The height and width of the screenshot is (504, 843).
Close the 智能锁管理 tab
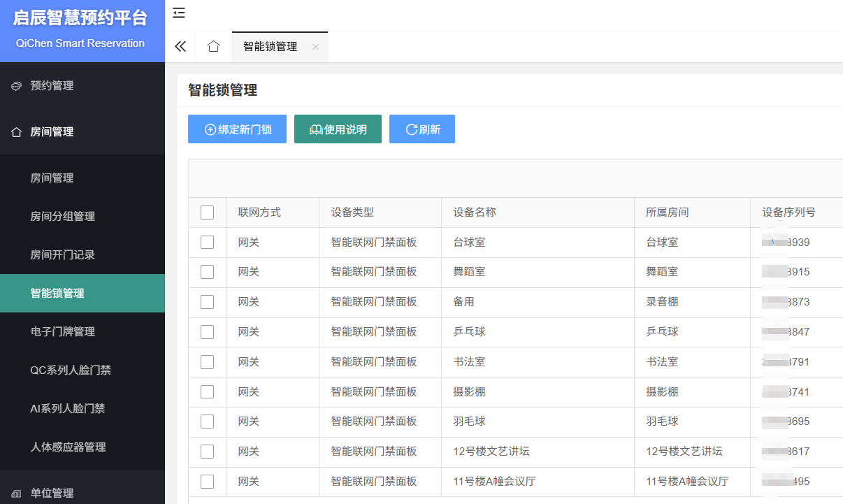pos(315,47)
